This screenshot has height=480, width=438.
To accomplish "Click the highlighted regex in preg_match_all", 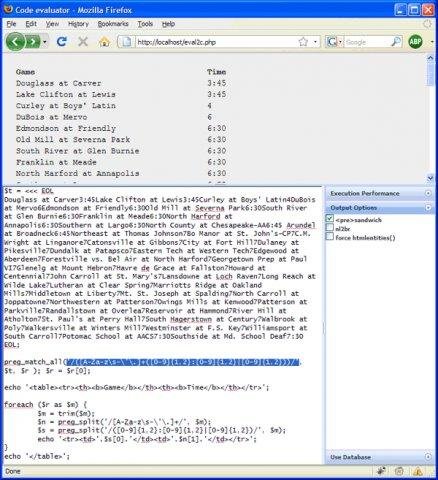I will [x=182, y=362].
